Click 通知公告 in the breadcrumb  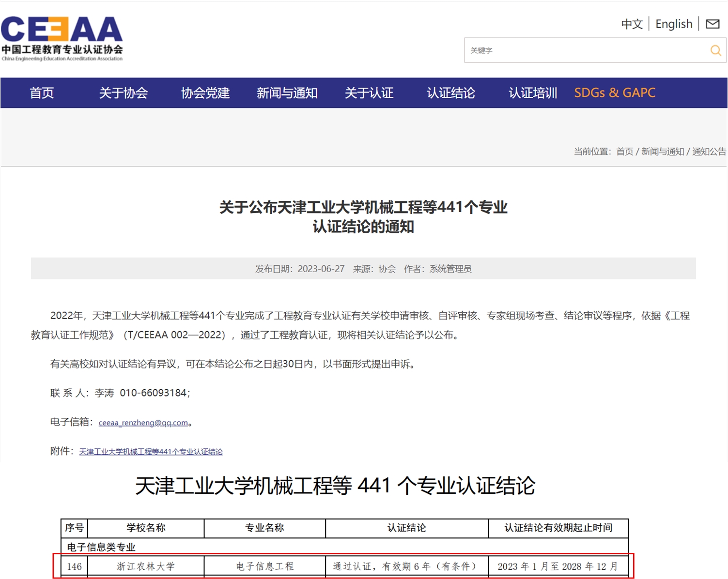(x=709, y=152)
